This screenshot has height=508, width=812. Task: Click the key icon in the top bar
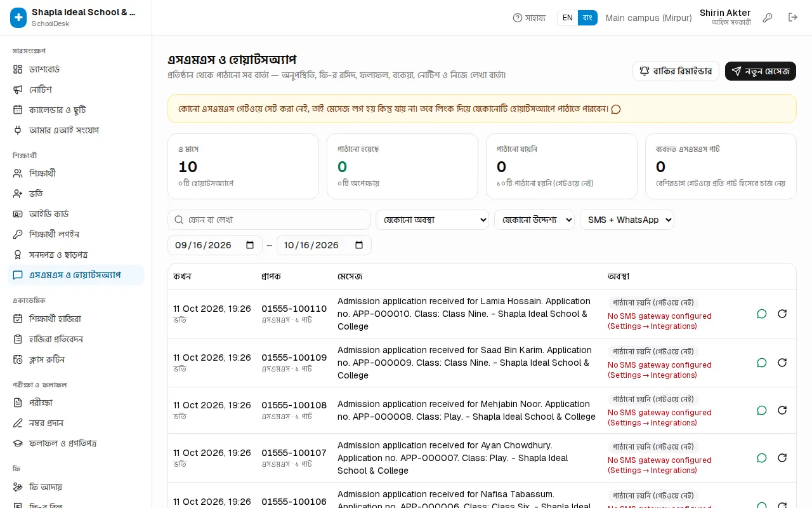768,18
